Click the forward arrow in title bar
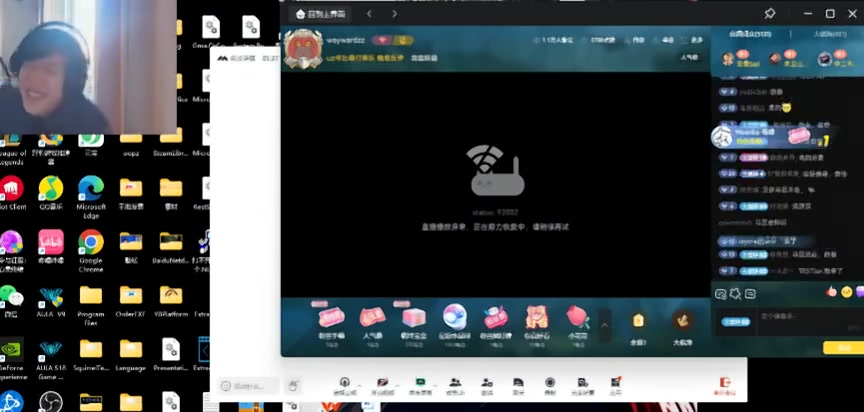The height and width of the screenshot is (412, 864). coord(395,14)
